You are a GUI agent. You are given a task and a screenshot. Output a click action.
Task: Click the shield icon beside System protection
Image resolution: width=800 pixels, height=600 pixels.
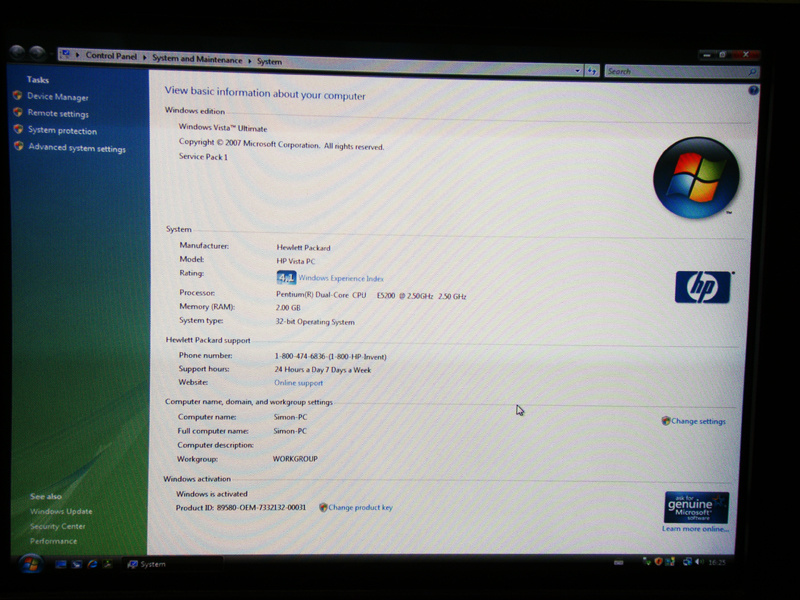pyautogui.click(x=18, y=130)
